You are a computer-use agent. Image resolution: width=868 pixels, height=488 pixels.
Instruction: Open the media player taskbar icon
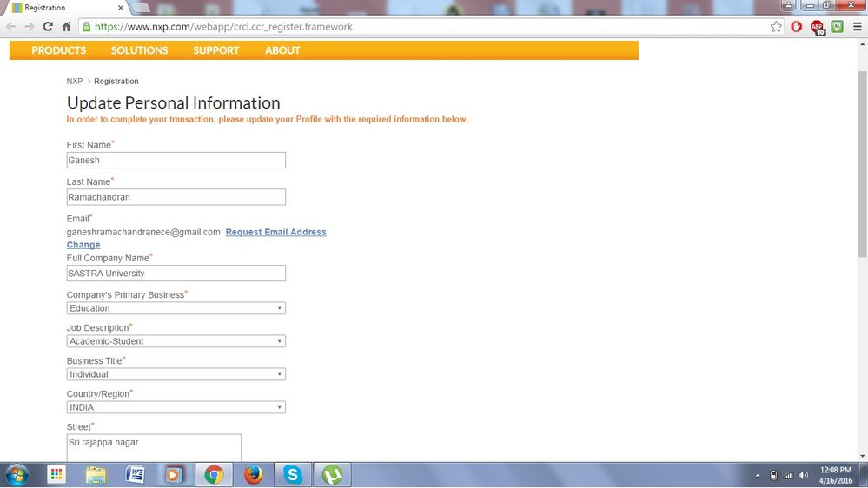pyautogui.click(x=174, y=475)
